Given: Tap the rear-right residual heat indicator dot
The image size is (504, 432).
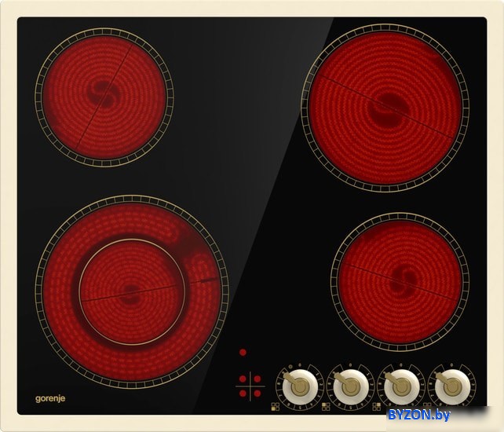Looking at the screenshot, I should pyautogui.click(x=257, y=379).
